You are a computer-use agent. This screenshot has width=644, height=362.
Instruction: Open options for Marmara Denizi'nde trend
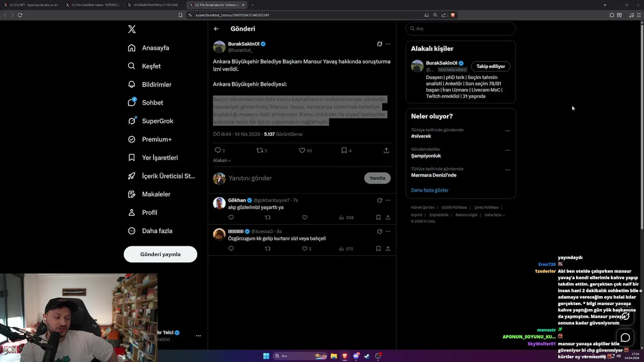[x=507, y=169]
